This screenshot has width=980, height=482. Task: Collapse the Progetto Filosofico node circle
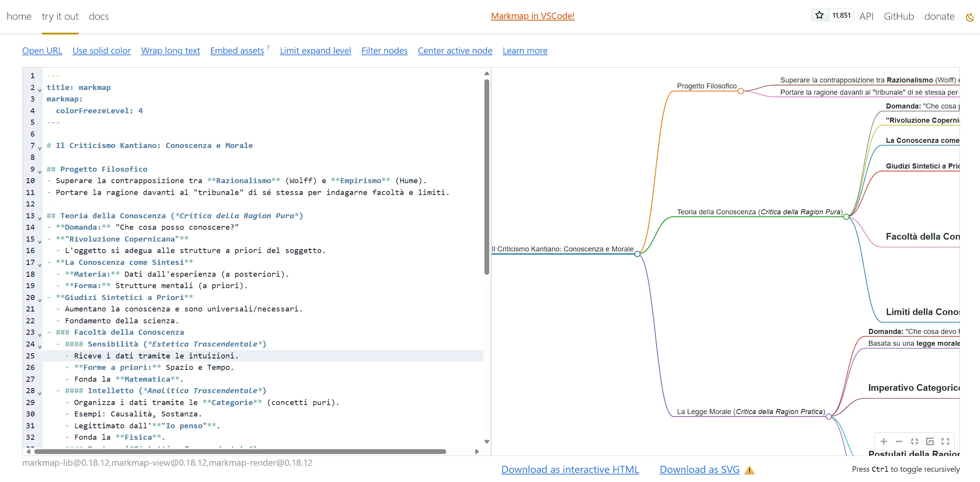741,91
